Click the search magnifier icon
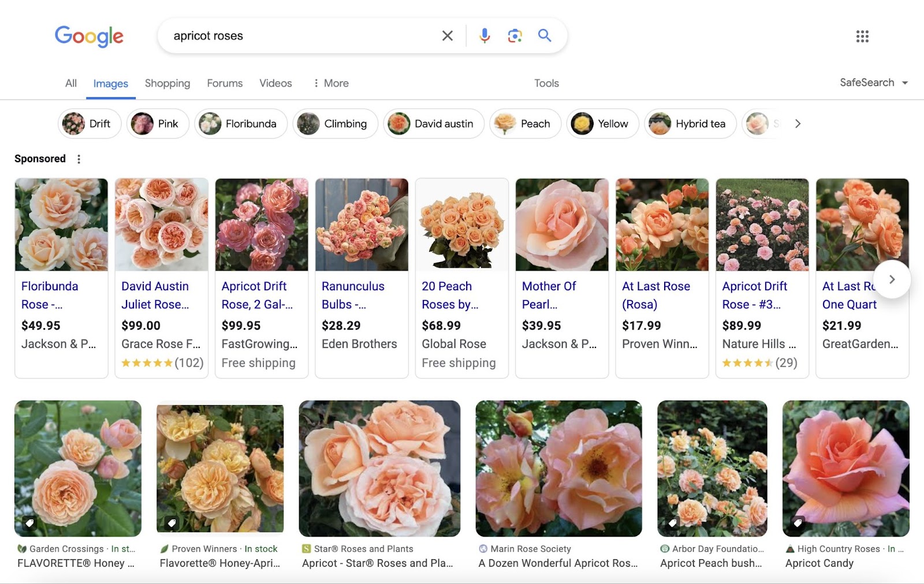924x584 pixels. [x=543, y=35]
